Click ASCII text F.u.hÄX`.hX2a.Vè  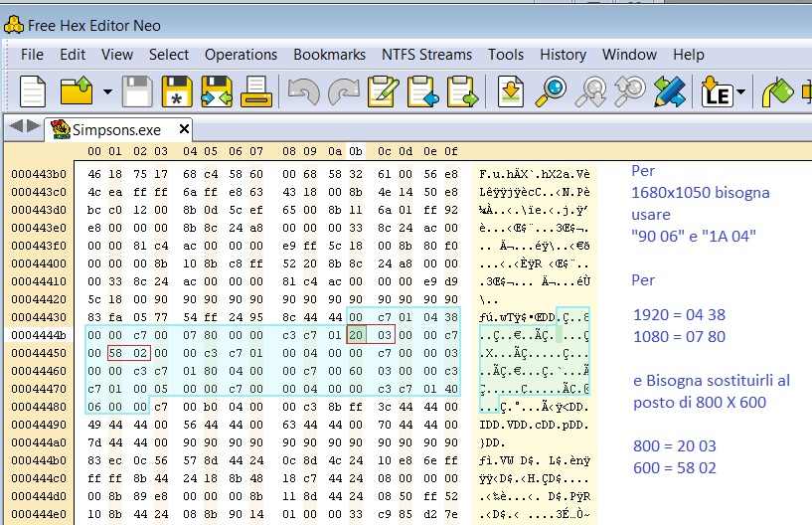[x=534, y=174]
